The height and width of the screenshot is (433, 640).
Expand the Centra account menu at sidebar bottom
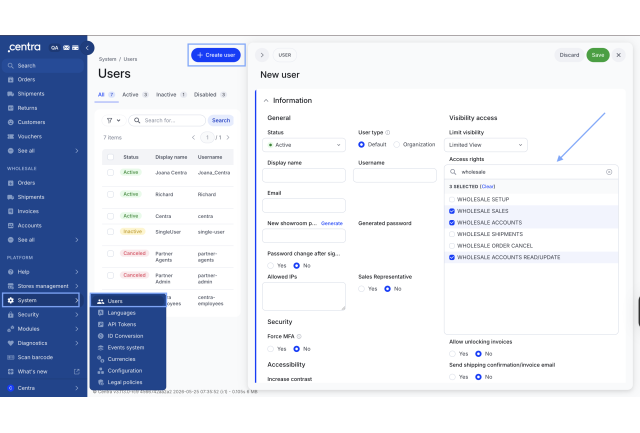coord(77,388)
